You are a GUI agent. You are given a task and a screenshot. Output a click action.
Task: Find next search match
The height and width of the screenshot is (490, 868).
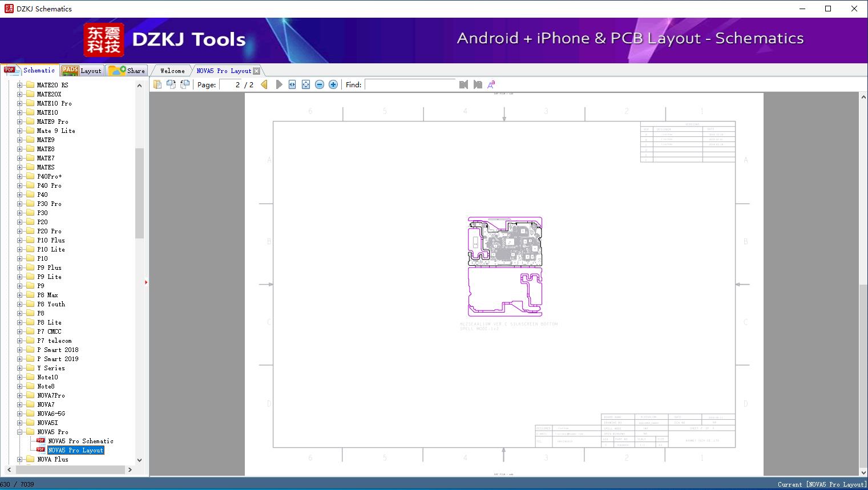478,84
